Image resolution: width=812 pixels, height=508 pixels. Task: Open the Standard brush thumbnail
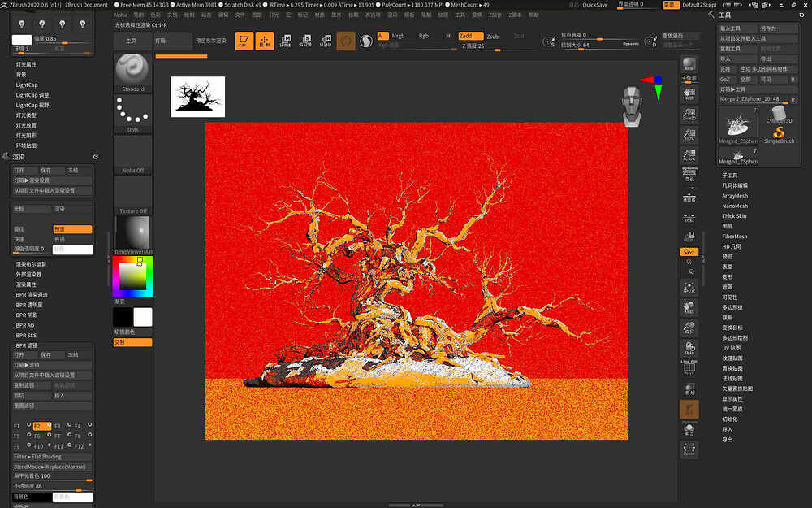pos(132,72)
